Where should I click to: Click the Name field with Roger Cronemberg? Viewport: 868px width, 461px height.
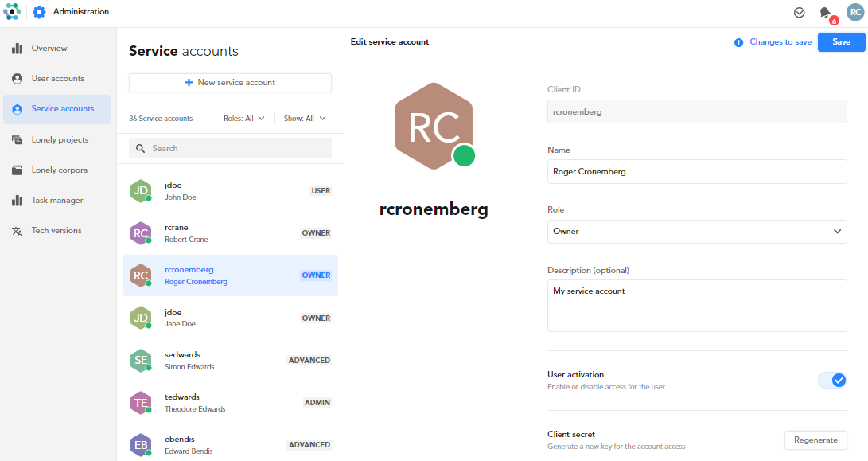pyautogui.click(x=696, y=171)
